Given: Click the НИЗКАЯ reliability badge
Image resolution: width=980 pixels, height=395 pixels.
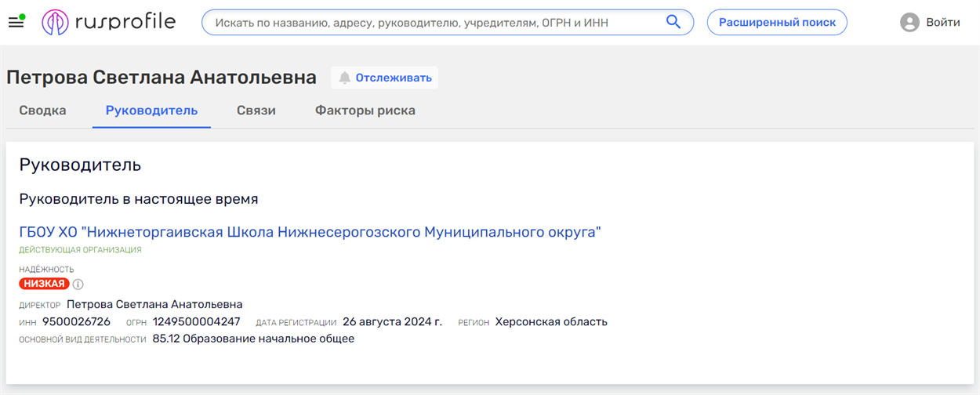Looking at the screenshot, I should click(44, 284).
